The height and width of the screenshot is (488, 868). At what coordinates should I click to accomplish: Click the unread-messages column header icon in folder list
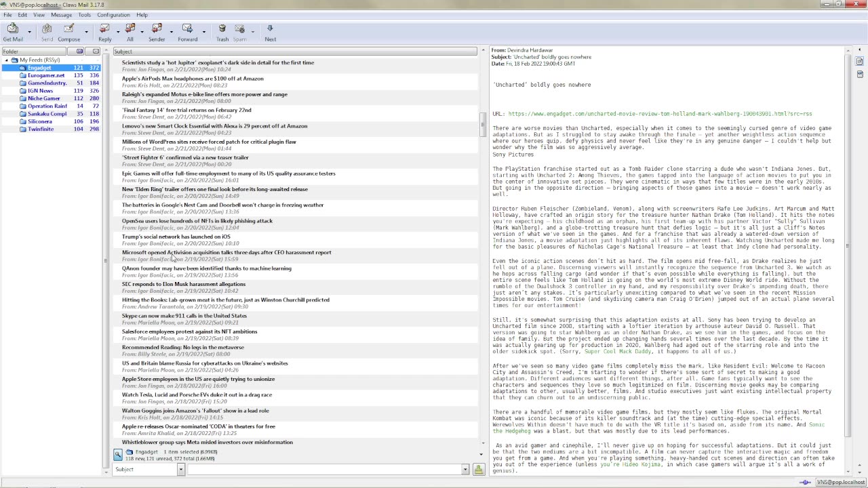click(96, 52)
